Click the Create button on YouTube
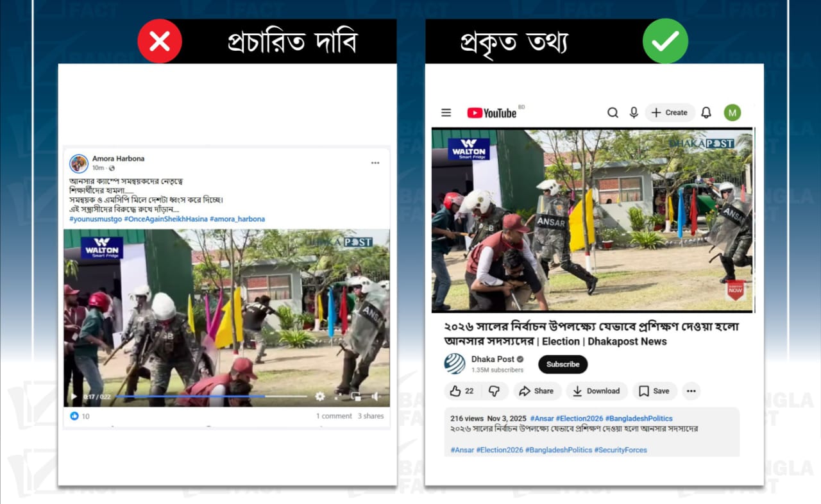This screenshot has width=821, height=504. 670,113
